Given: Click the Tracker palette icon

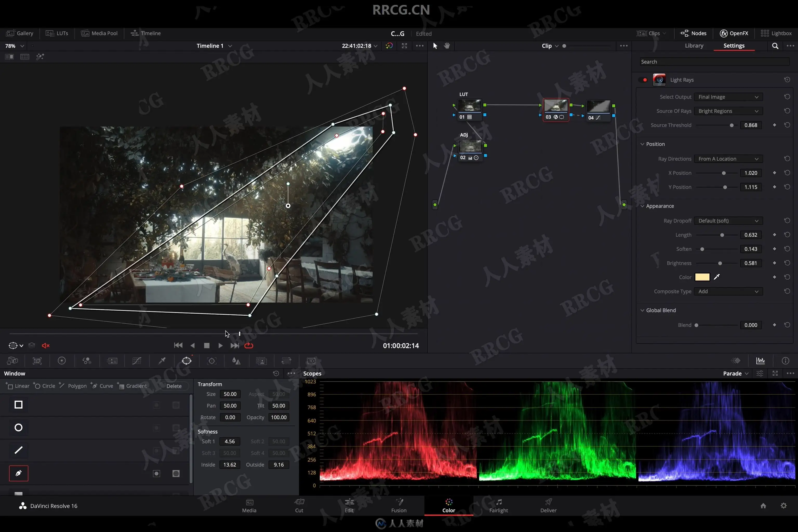Looking at the screenshot, I should click(x=212, y=361).
